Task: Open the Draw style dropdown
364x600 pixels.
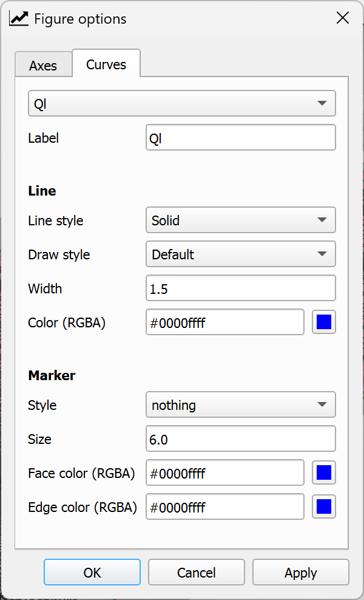Action: [x=240, y=254]
